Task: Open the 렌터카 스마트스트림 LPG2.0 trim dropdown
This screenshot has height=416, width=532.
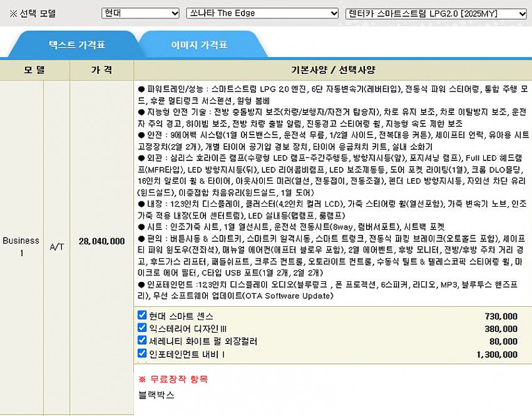Action: point(436,13)
